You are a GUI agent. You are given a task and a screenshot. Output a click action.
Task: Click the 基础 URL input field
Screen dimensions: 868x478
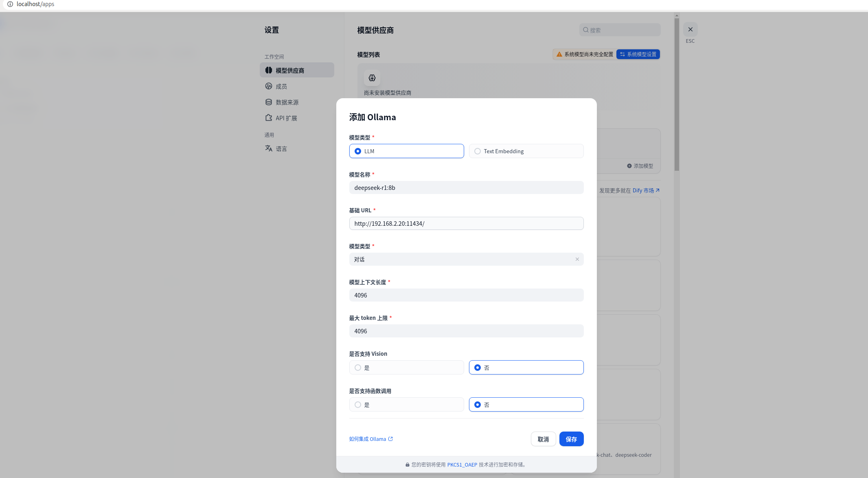466,223
